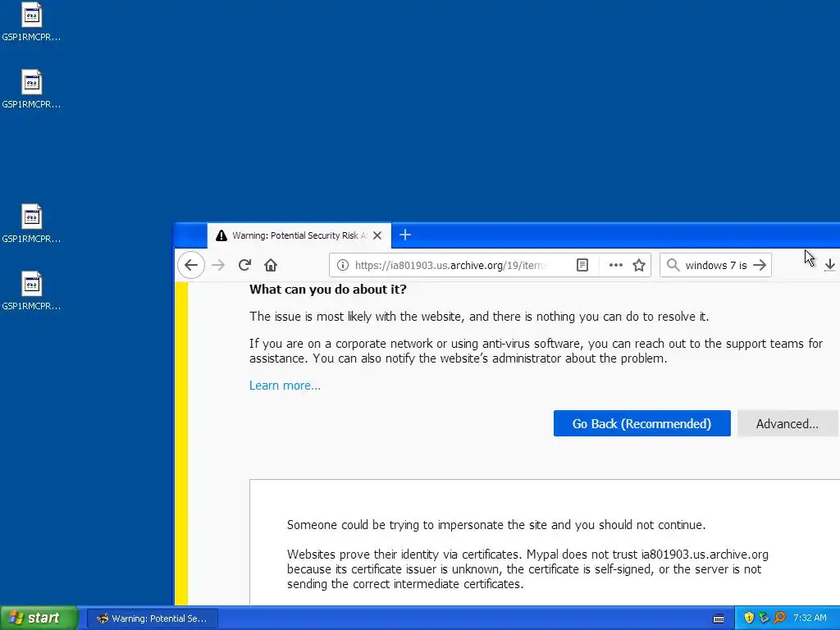
Task: Click the orange magnifier tray icon
Action: (779, 619)
